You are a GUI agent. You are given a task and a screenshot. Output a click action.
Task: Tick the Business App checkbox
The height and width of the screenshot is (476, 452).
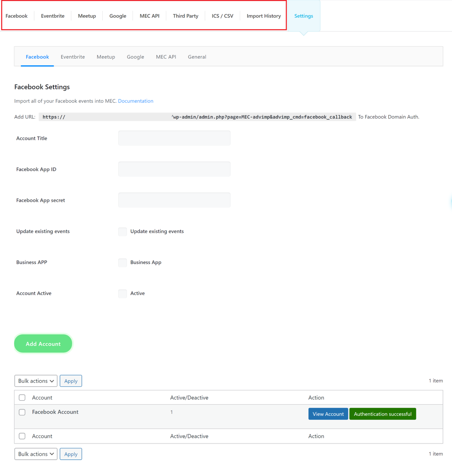tap(122, 262)
